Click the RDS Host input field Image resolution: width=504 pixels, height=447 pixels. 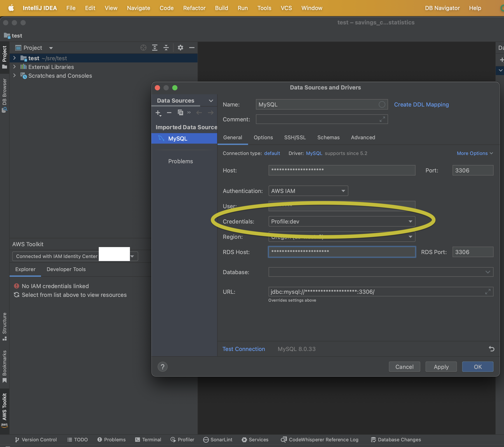click(x=342, y=252)
